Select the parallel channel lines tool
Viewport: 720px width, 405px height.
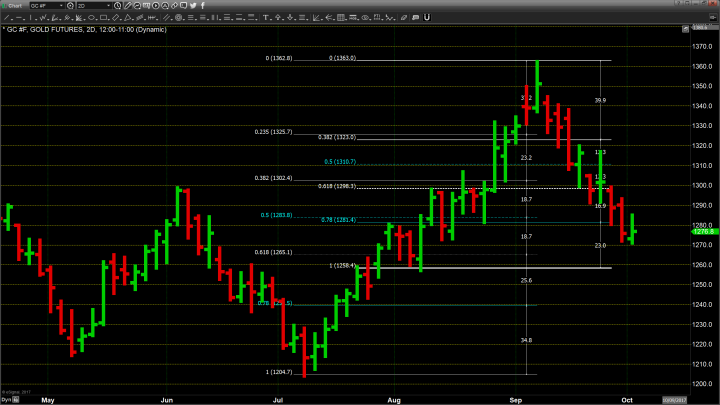pyautogui.click(x=167, y=17)
